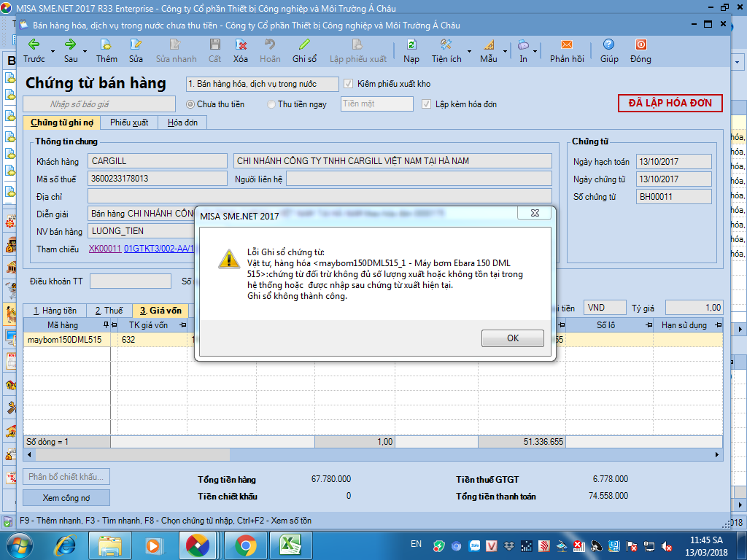Screen dimensions: 747x560
Task: Click the Đóng (close form) red icon
Action: [x=640, y=44]
